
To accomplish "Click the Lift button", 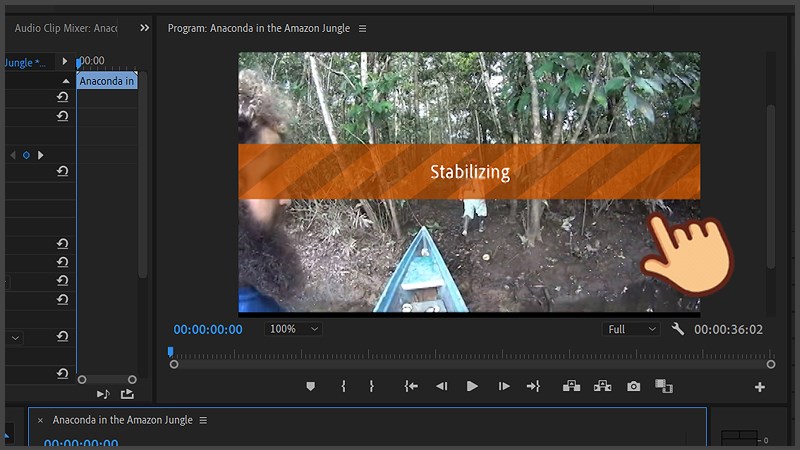I will point(571,386).
